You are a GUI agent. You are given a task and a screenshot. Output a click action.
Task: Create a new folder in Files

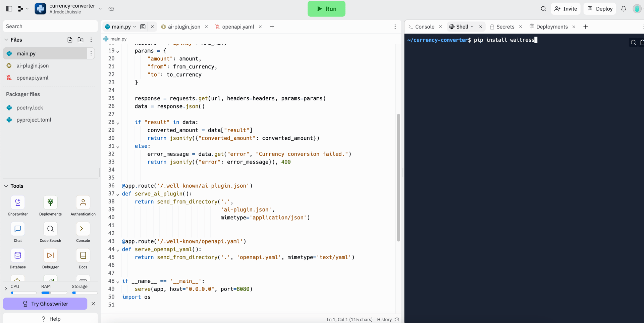[x=80, y=40]
